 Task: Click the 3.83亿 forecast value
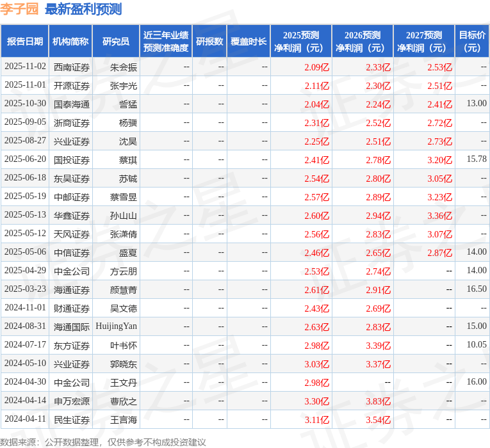378,401
